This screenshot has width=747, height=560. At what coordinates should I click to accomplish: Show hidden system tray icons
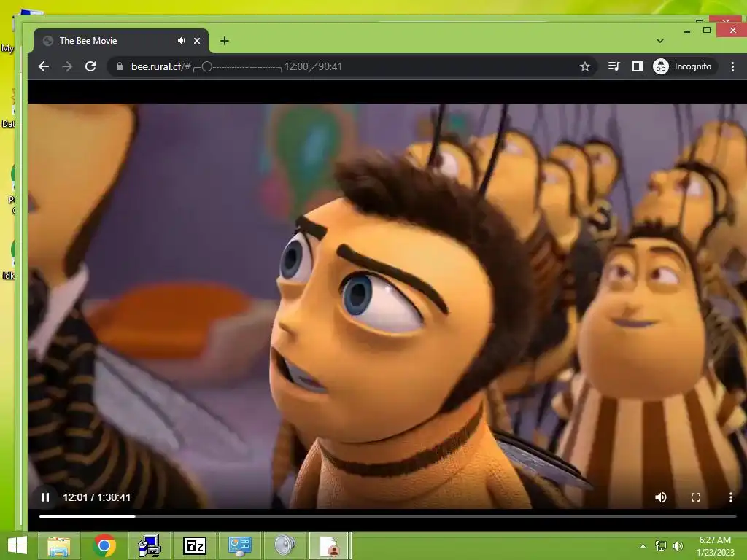click(643, 546)
